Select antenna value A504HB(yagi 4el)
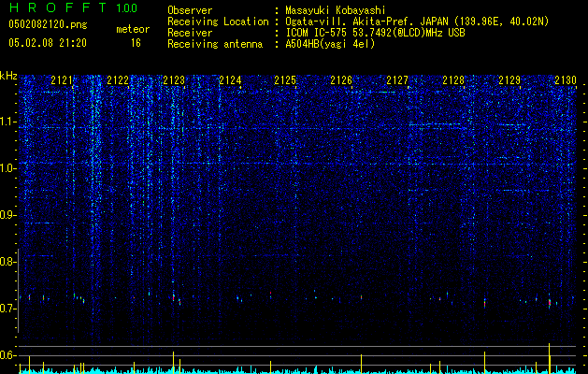Viewport: 588px width, 374px height. point(330,44)
